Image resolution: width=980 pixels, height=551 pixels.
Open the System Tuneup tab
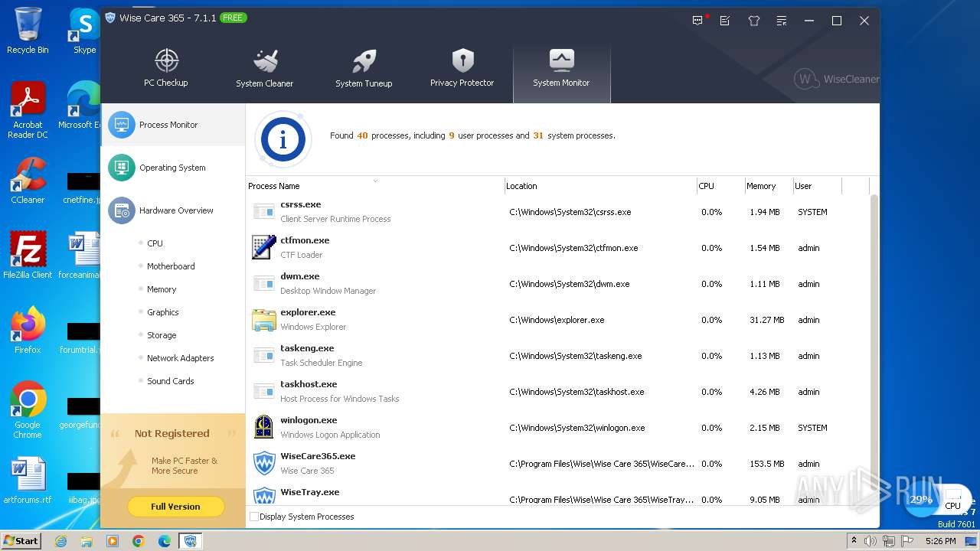pyautogui.click(x=364, y=69)
